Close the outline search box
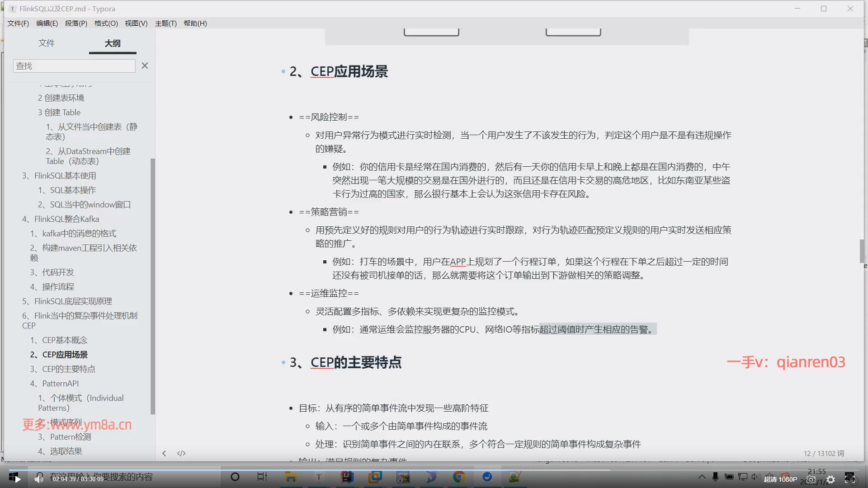The width and height of the screenshot is (868, 488). [x=145, y=66]
